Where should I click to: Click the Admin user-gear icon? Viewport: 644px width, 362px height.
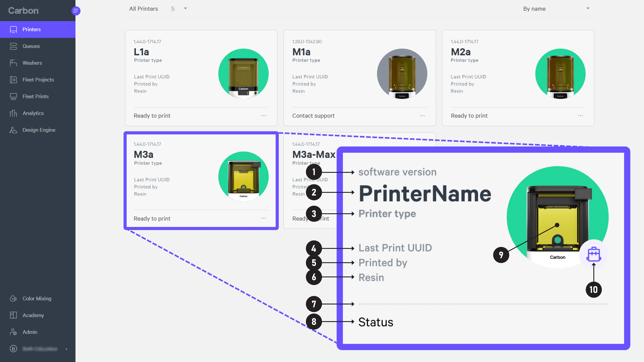coord(13,332)
